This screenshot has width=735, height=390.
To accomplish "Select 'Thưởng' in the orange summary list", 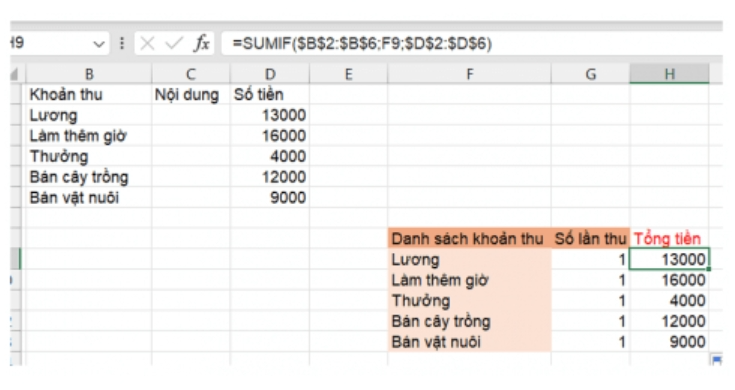I will pos(469,300).
